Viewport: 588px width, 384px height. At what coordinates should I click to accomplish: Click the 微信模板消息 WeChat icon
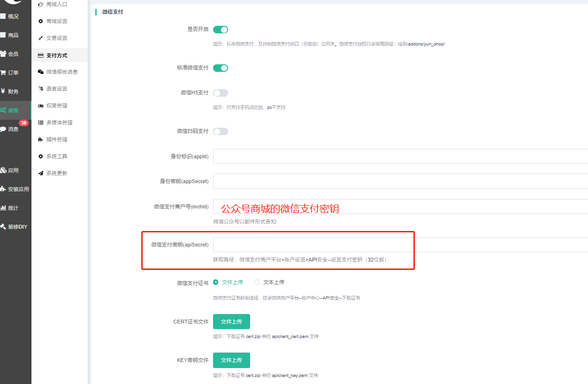click(41, 72)
